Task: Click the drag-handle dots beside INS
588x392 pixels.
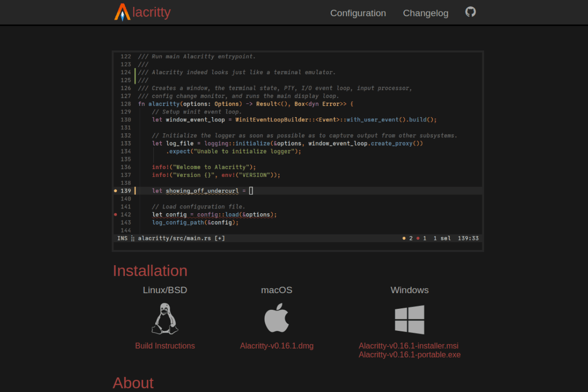Action: [x=132, y=238]
